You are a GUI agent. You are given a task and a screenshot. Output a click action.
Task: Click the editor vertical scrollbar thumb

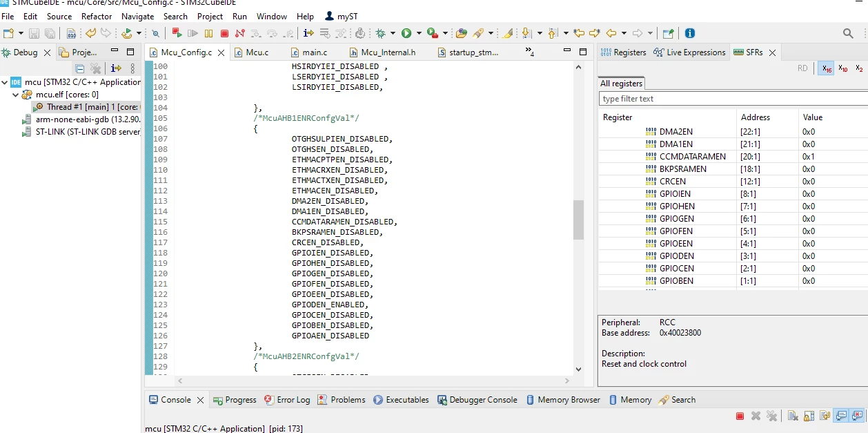578,220
